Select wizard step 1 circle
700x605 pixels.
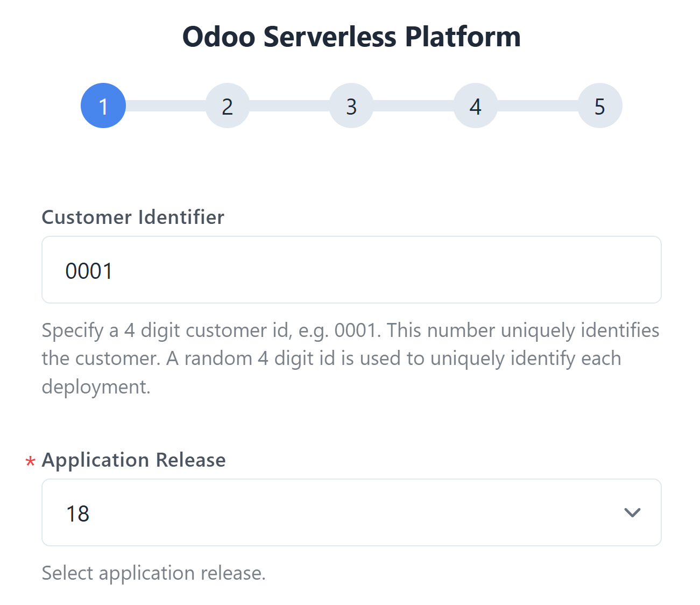(103, 105)
